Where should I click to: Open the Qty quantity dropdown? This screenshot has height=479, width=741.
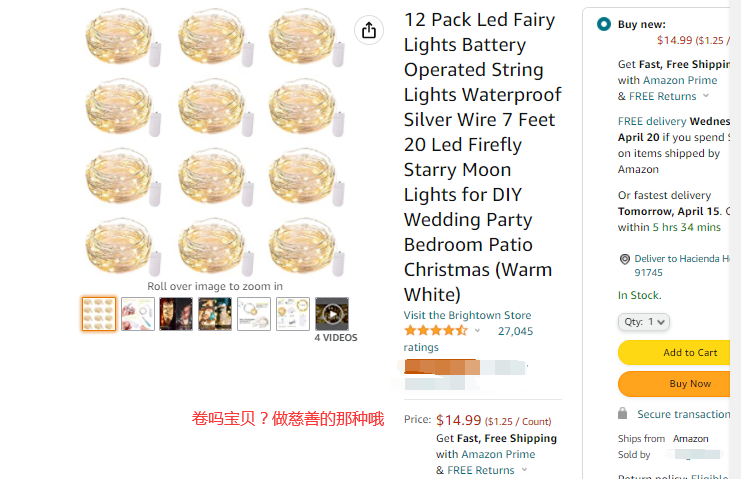[644, 322]
